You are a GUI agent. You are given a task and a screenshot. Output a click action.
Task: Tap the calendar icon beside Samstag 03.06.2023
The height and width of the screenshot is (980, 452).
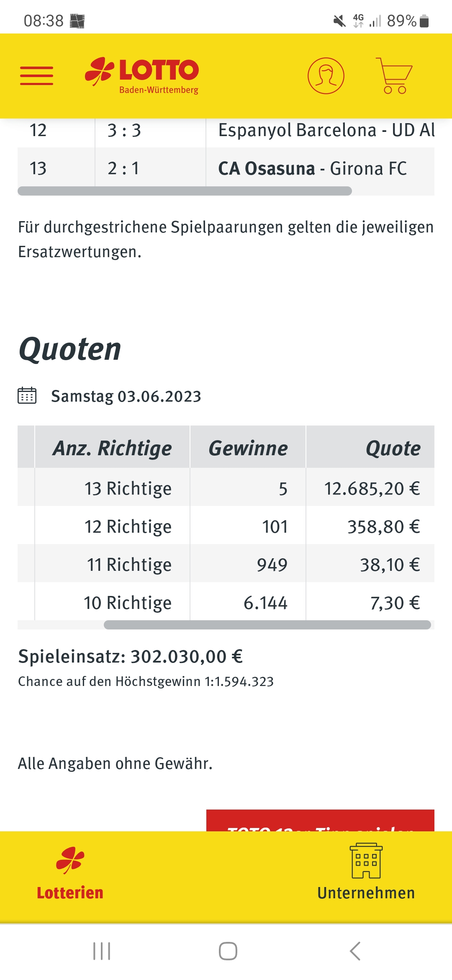point(27,395)
